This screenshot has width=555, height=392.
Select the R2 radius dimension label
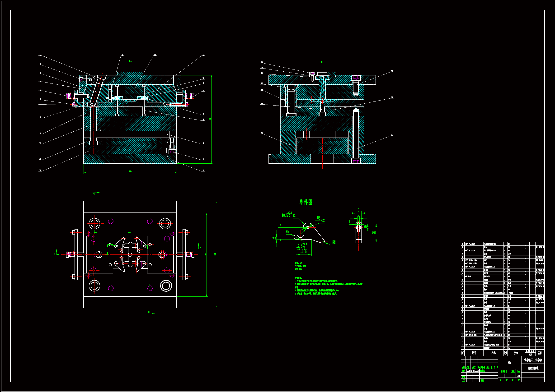click(x=334, y=242)
